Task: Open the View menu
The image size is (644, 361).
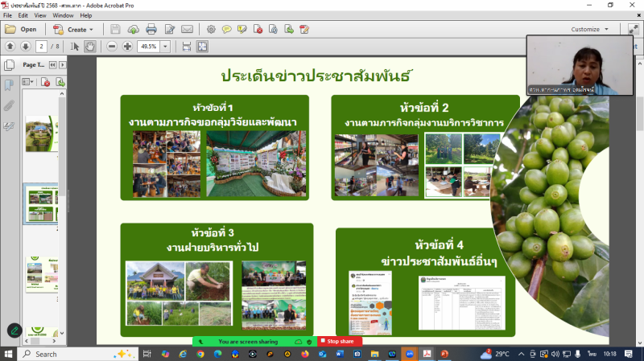Action: [x=39, y=15]
